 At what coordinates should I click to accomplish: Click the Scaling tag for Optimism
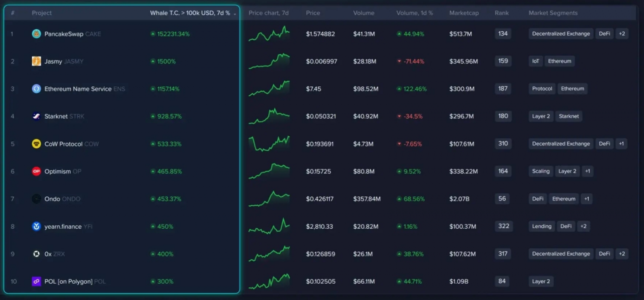tap(541, 171)
